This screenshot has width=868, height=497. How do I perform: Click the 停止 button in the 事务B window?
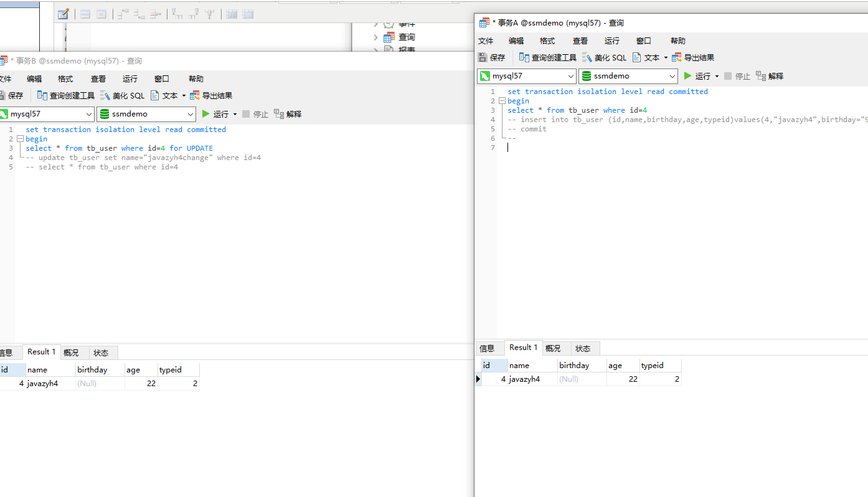click(x=255, y=114)
